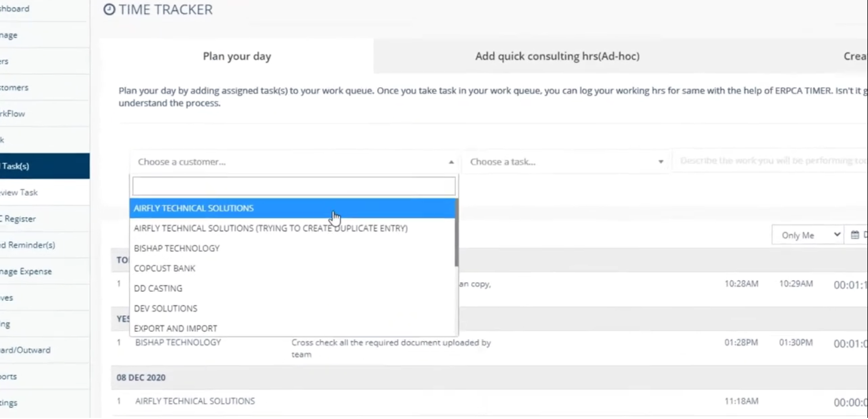Viewport: 868px width, 419px height.
Task: Click the 01:30PM end time cell
Action: click(x=796, y=342)
